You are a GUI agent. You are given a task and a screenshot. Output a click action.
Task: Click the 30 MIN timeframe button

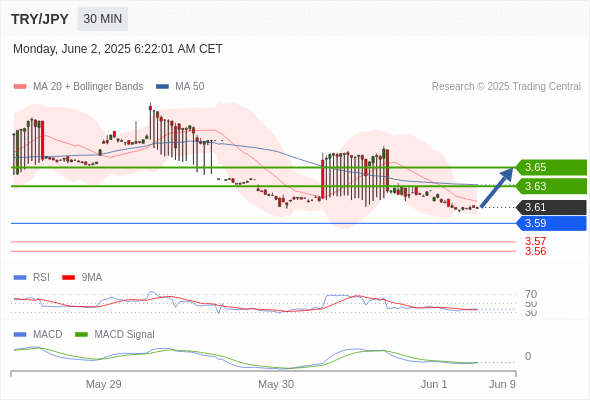pos(103,19)
